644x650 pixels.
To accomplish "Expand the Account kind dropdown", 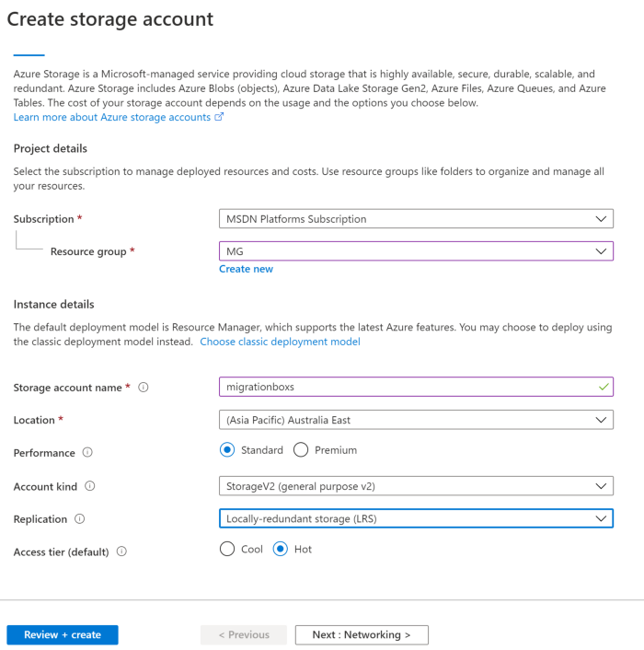I will click(416, 485).
